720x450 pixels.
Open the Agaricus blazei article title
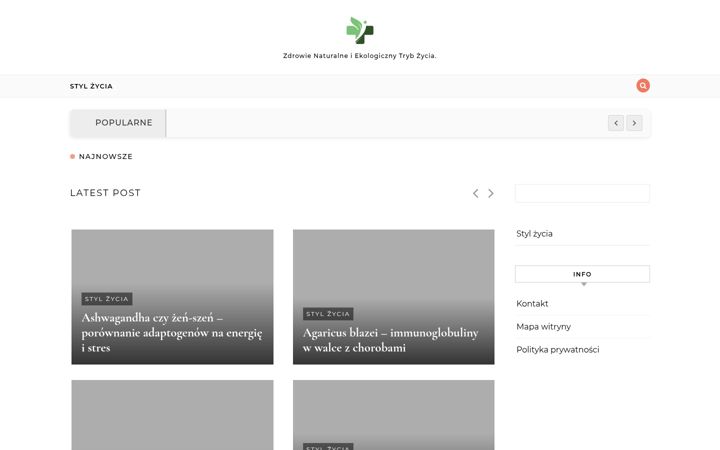(x=390, y=340)
